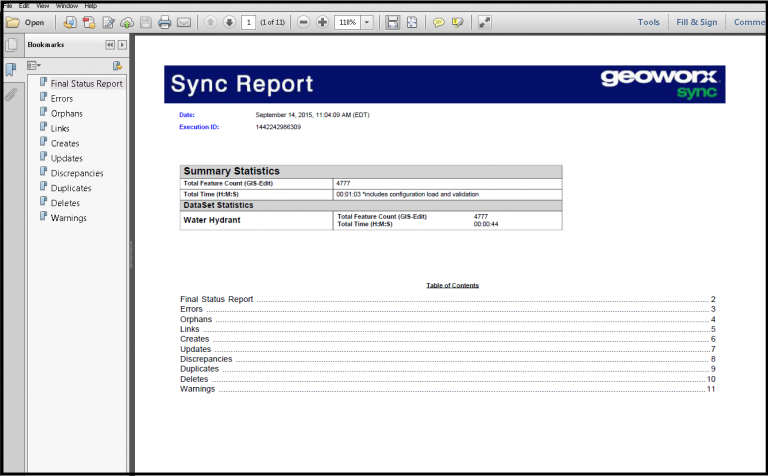Select the Updates bookmark

click(x=67, y=158)
